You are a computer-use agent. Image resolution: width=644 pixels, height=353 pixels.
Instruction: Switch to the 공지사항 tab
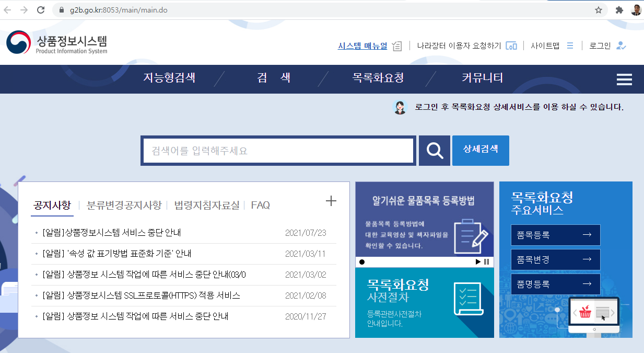(x=52, y=205)
